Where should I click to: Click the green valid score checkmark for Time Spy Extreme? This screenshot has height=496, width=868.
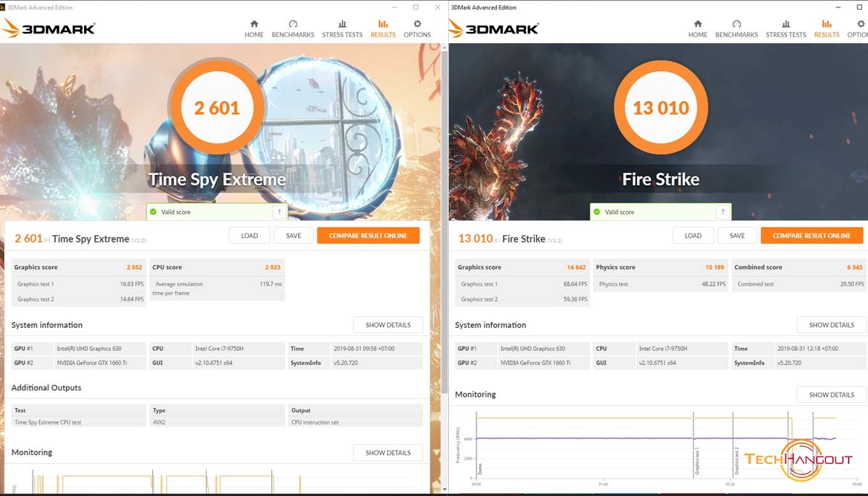pos(153,212)
